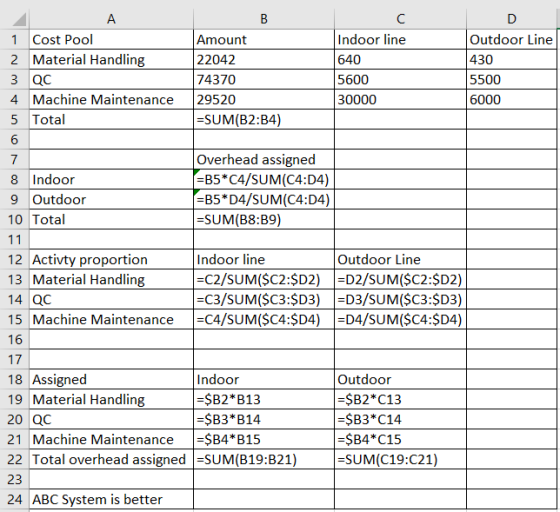
Task: Click the select-all corner triangle
Action: (19, 19)
